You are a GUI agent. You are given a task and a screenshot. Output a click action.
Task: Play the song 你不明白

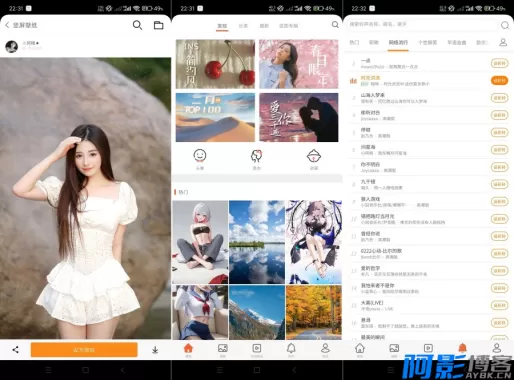point(370,164)
